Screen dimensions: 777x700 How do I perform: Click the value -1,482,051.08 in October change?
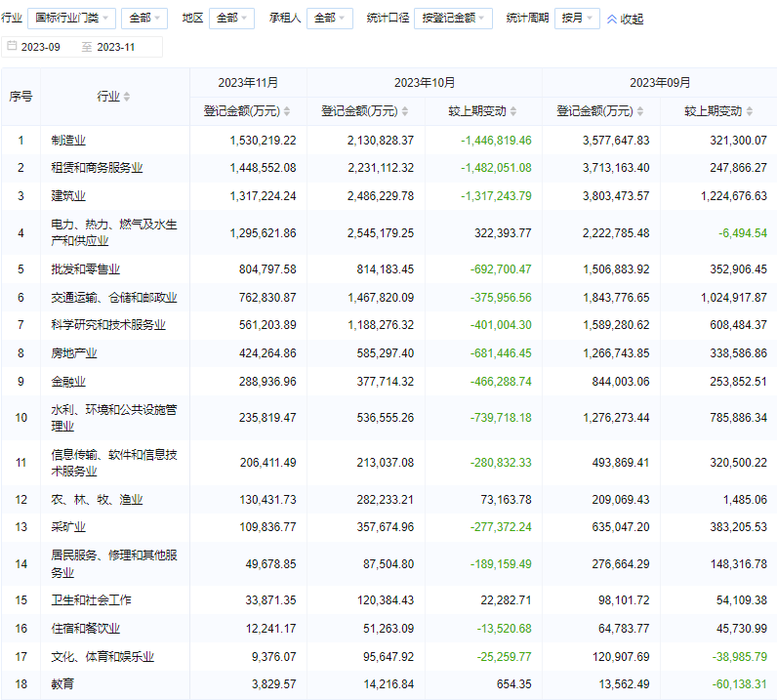click(496, 168)
